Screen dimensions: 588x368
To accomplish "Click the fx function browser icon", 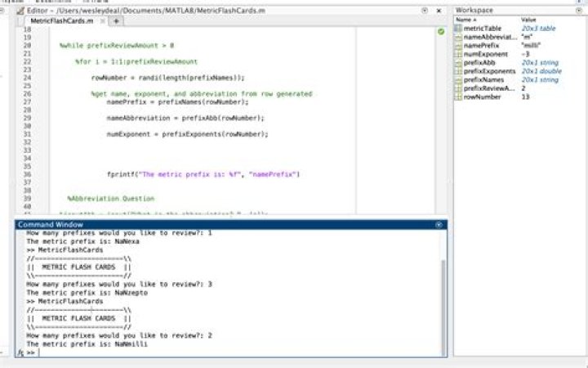I will click(20, 352).
